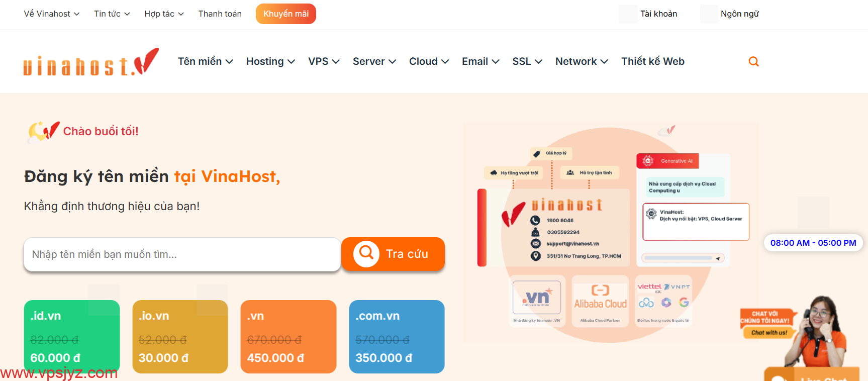This screenshot has width=868, height=381.
Task: Click the .vn registrar logo card
Action: point(537,301)
